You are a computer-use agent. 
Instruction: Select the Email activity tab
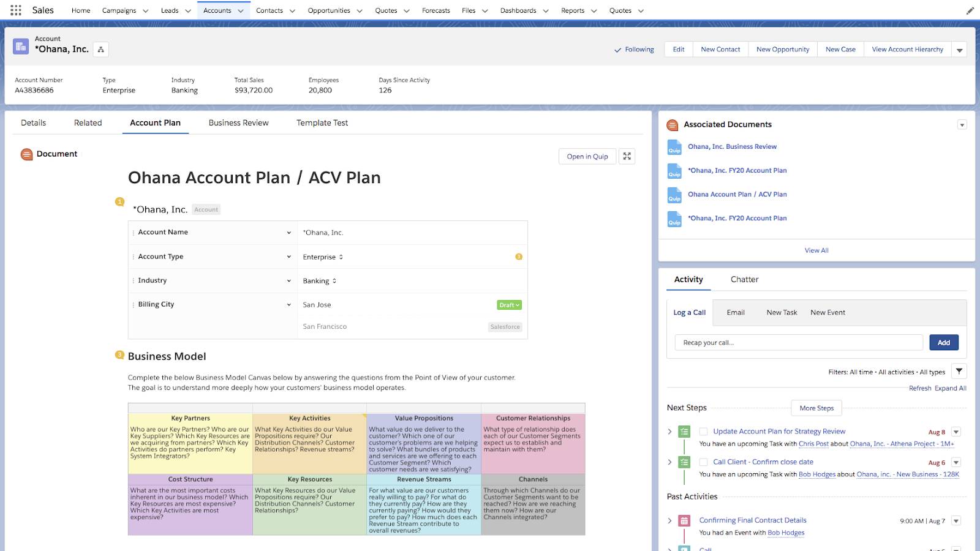tap(736, 313)
